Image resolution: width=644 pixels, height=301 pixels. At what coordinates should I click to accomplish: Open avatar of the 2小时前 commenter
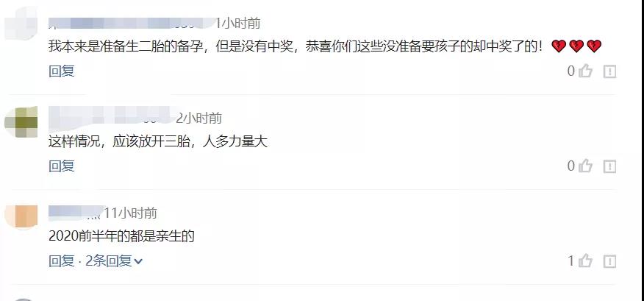pyautogui.click(x=21, y=122)
